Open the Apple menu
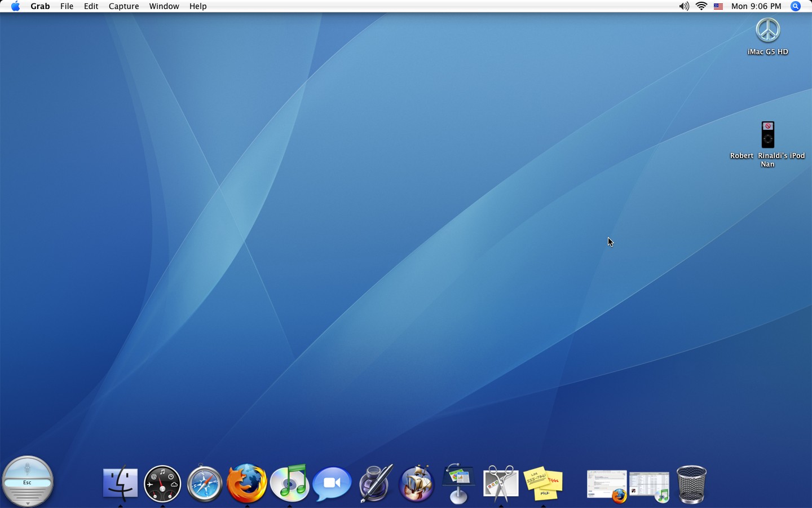The height and width of the screenshot is (508, 812). coord(15,6)
